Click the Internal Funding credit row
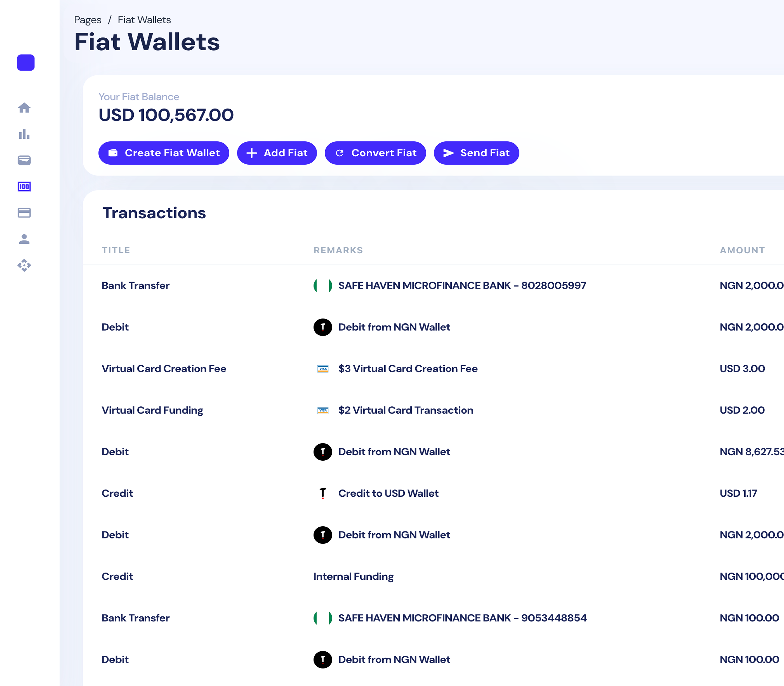784x686 pixels. click(353, 577)
